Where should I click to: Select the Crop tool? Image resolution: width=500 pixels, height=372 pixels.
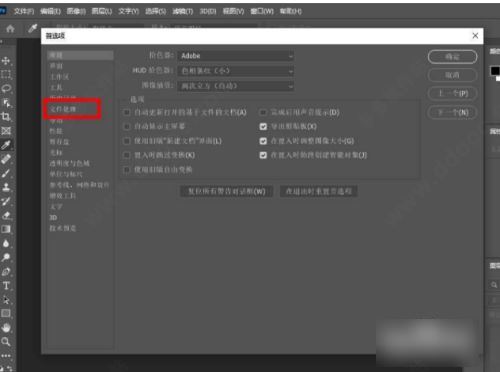tap(6, 117)
